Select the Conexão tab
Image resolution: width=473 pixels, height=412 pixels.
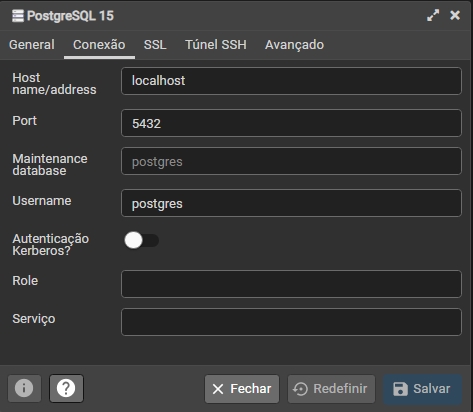(x=99, y=45)
